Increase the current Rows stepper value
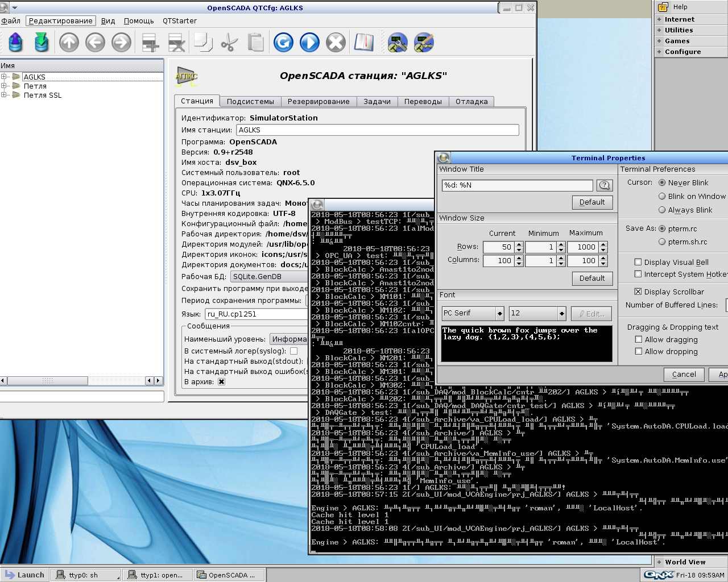This screenshot has width=728, height=582. click(x=519, y=244)
